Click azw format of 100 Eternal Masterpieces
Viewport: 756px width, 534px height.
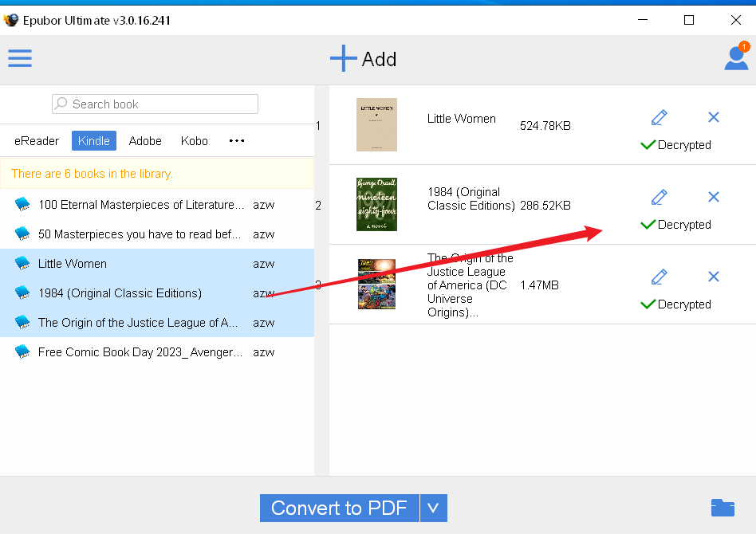pyautogui.click(x=264, y=205)
